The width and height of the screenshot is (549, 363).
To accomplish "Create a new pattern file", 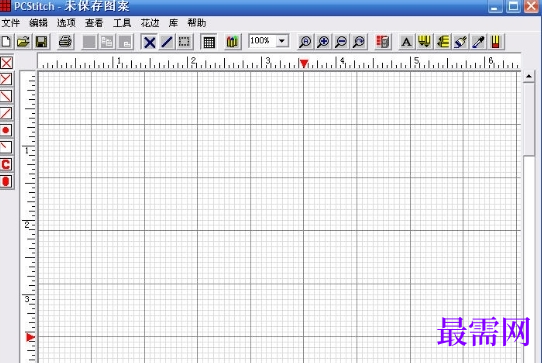I will (6, 42).
